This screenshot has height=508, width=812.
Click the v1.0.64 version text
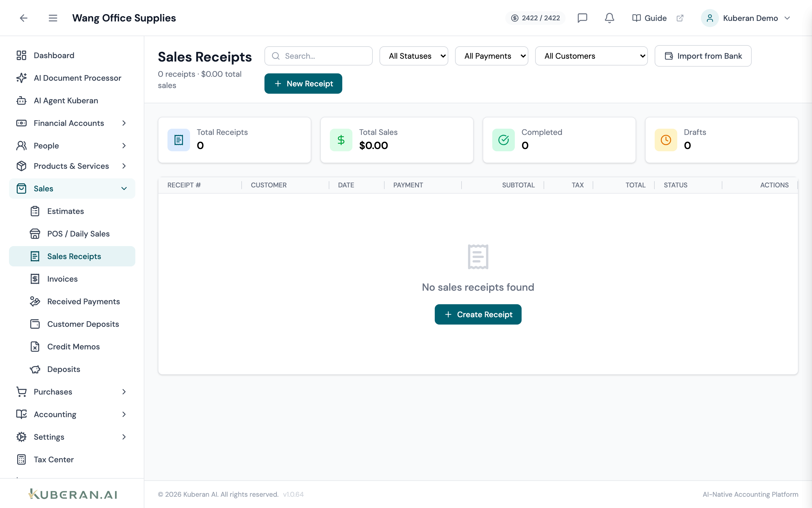pyautogui.click(x=293, y=494)
